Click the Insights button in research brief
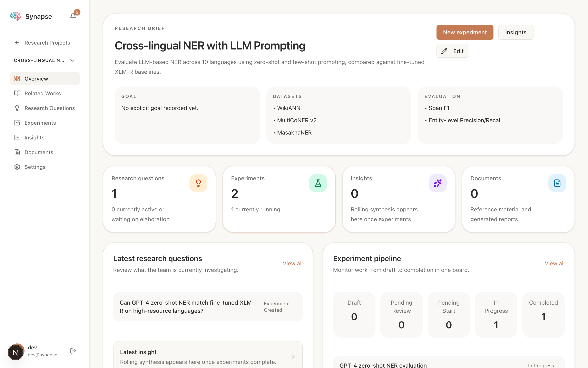 click(x=516, y=32)
